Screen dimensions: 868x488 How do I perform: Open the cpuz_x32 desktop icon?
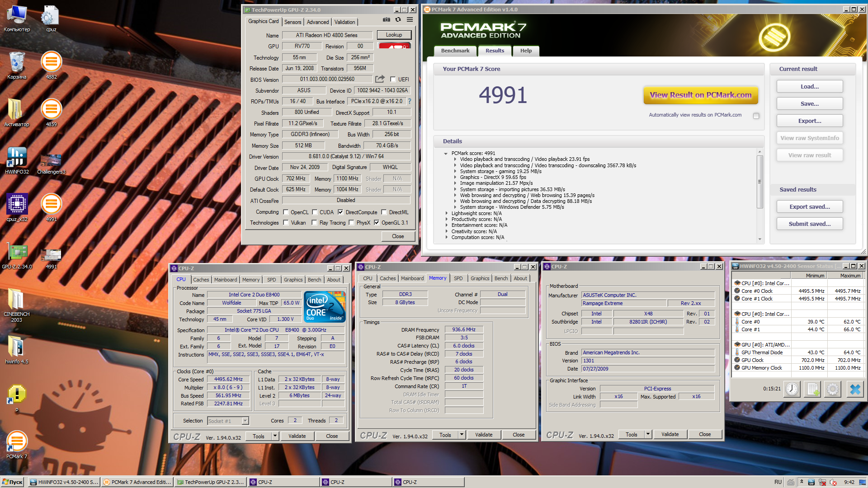coord(17,208)
